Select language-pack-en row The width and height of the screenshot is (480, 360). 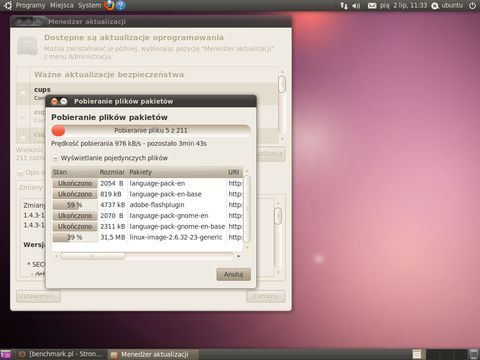(x=147, y=183)
